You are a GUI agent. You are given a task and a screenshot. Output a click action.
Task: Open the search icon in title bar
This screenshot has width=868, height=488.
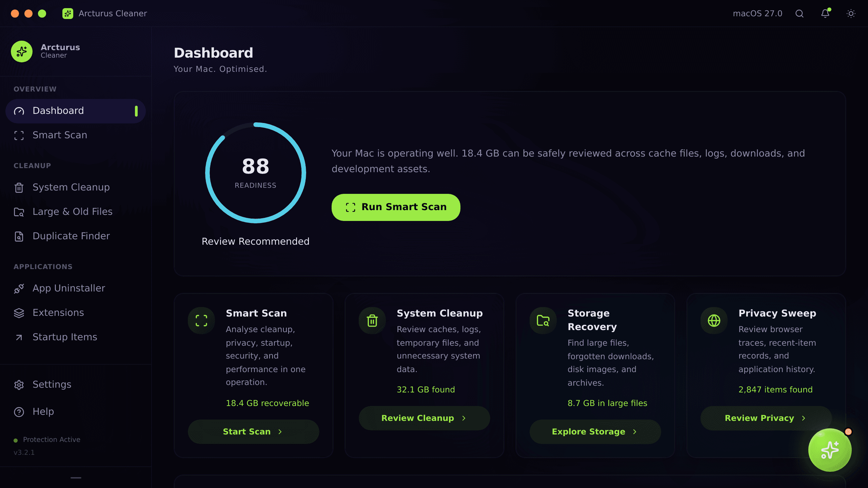pyautogui.click(x=800, y=14)
